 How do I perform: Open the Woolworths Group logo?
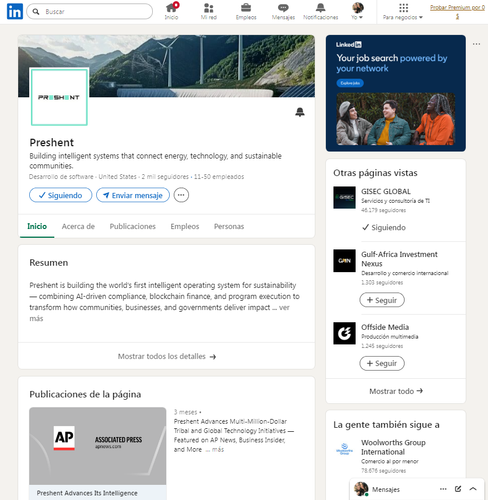pyautogui.click(x=344, y=449)
